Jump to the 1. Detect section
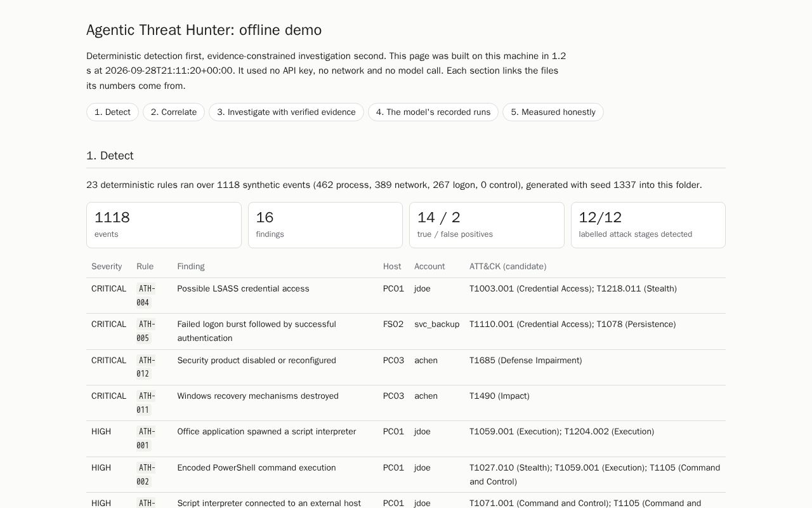 coord(112,112)
